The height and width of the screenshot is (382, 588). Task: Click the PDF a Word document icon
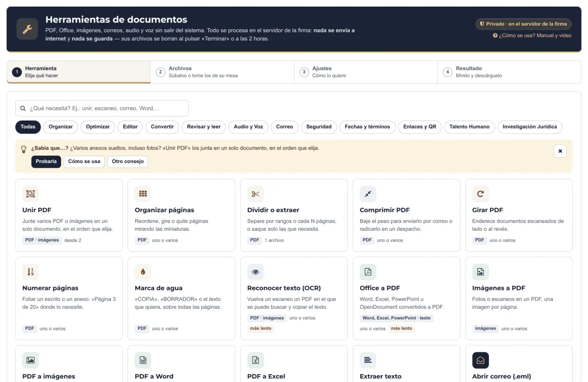pos(143,360)
